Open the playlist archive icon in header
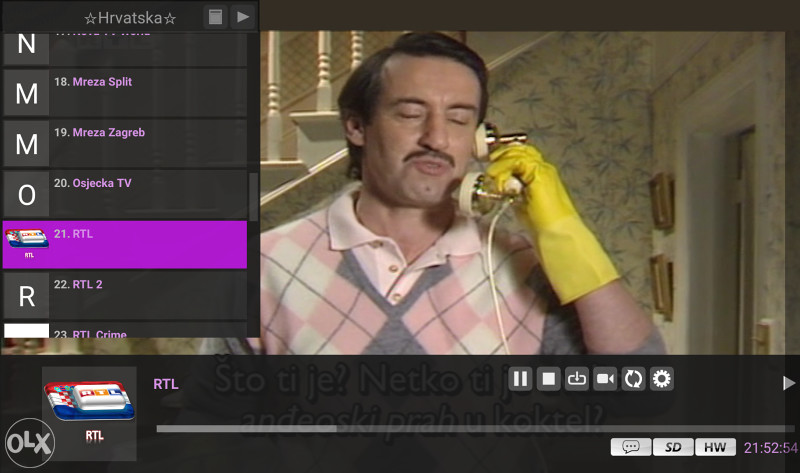 click(x=215, y=17)
